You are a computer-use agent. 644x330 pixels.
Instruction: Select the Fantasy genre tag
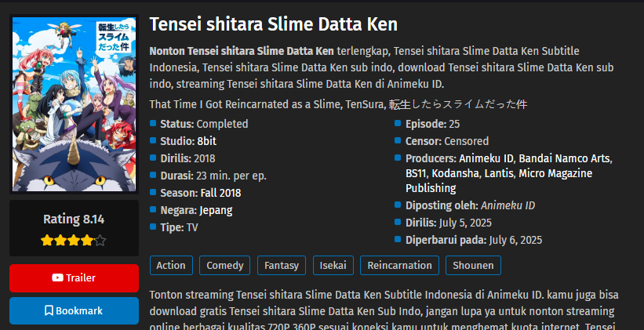tap(282, 266)
